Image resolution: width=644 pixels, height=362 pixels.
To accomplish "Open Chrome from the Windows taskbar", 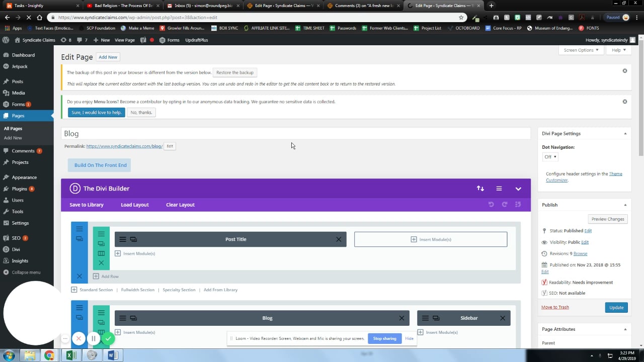I will point(49,355).
